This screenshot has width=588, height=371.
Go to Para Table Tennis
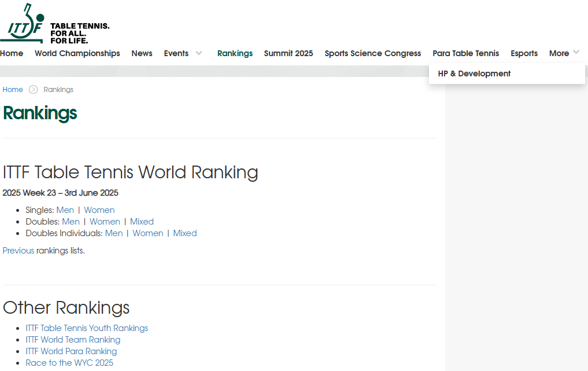point(466,53)
